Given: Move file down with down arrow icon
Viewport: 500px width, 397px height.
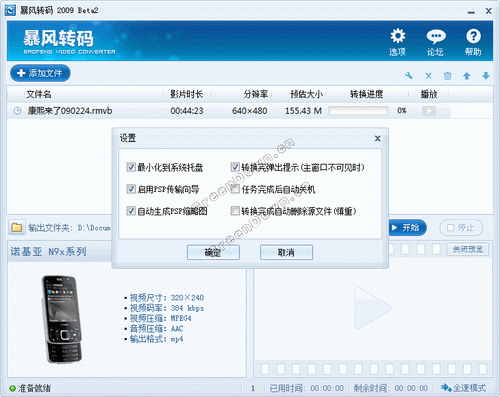Looking at the screenshot, I should click(486, 76).
